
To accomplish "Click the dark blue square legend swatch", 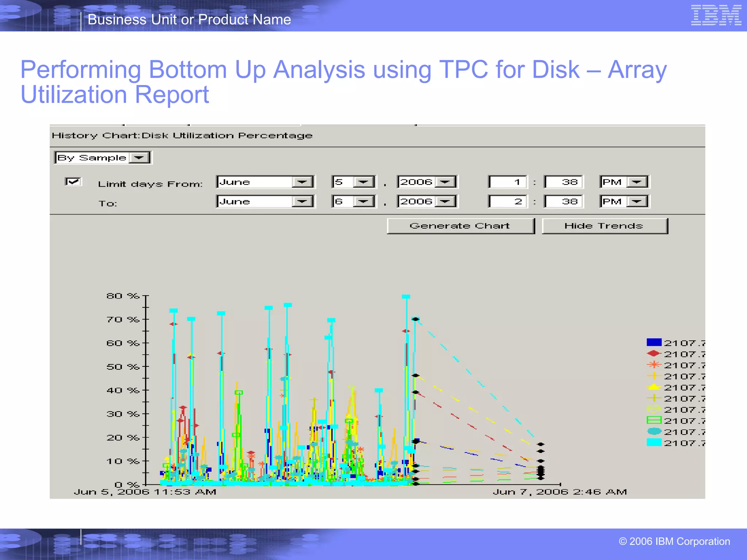I will (654, 342).
